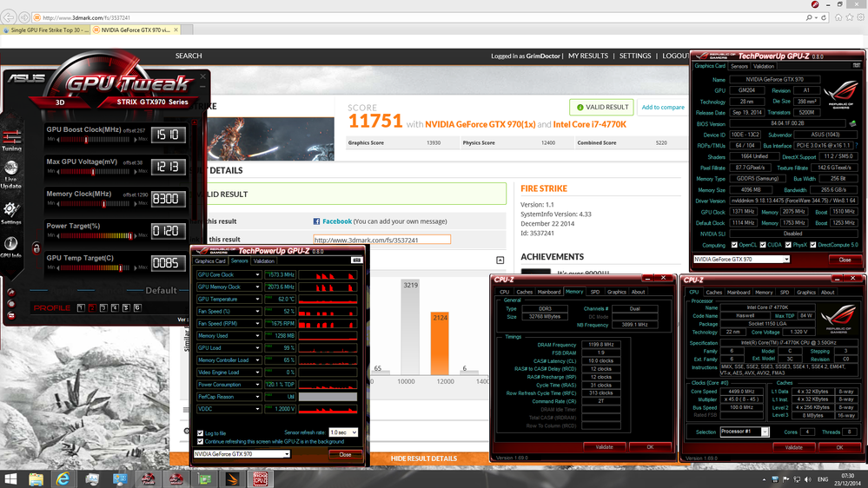Click the orange 2124 score bar
Screen dimensions: 868x488
click(x=440, y=343)
